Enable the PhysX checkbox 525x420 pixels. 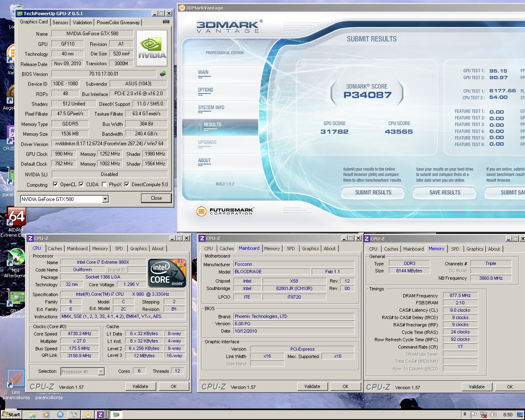click(x=105, y=185)
